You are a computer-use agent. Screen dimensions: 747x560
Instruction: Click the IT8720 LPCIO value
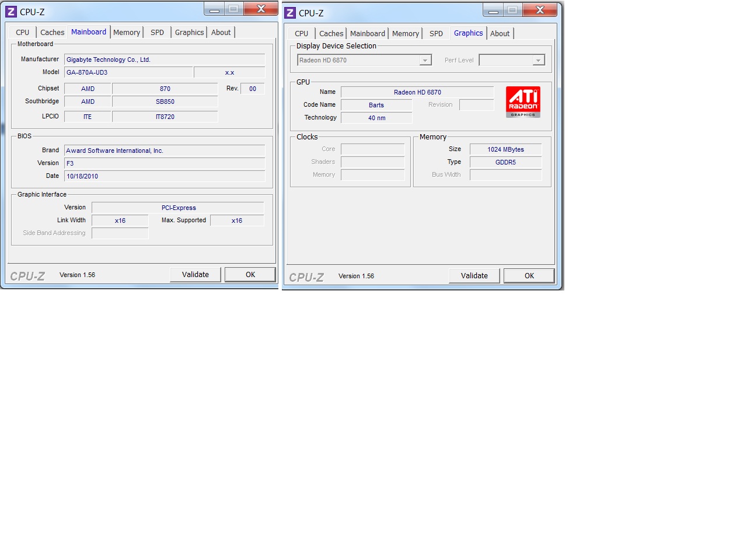pyautogui.click(x=165, y=117)
